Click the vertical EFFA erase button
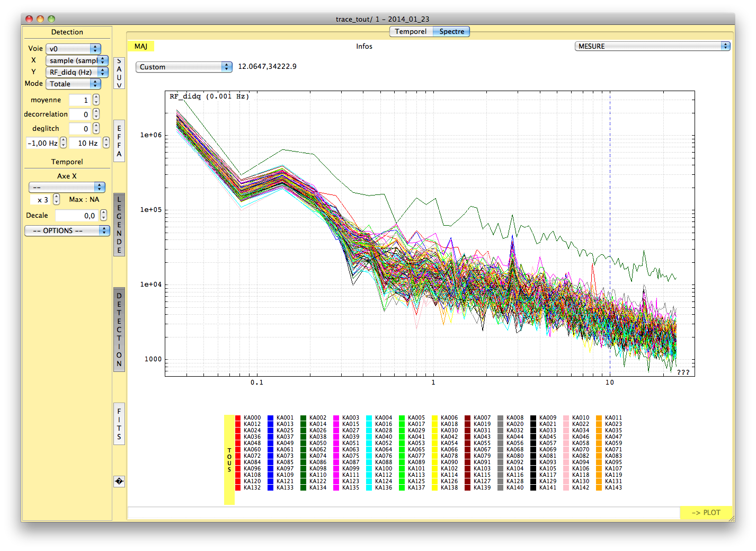The height and width of the screenshot is (551, 756). (119, 141)
